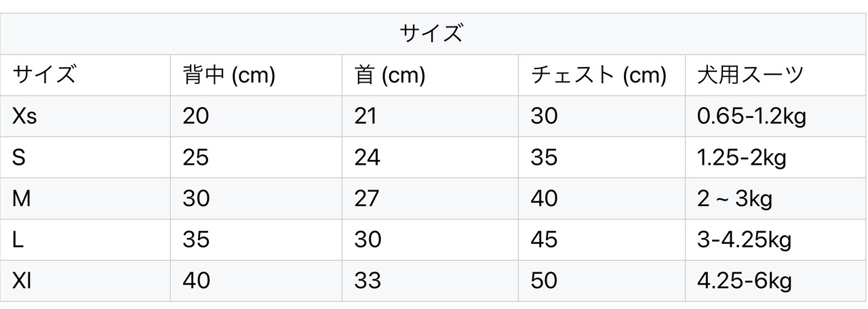868x309 pixels.
Task: Click the 2 ~ 3kg weight cell
Action: [734, 199]
